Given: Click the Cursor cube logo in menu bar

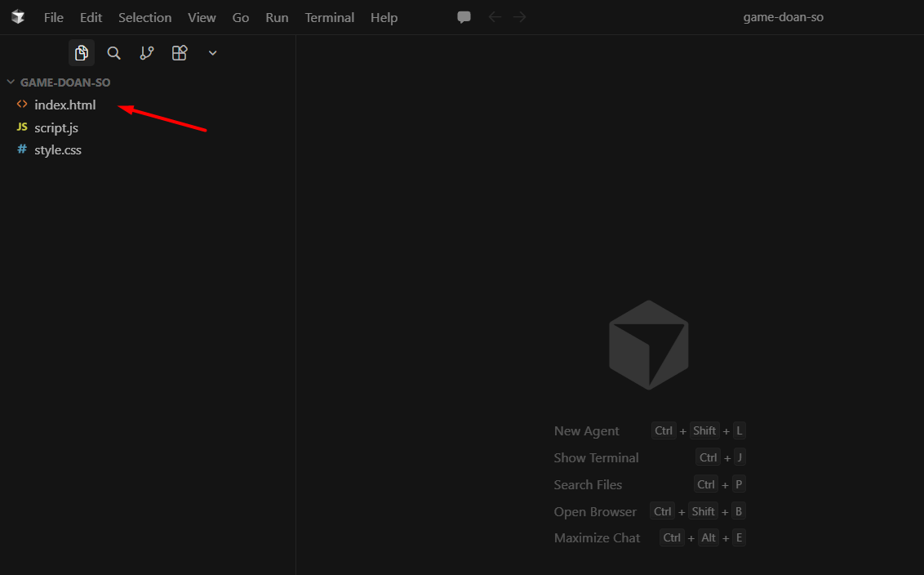Looking at the screenshot, I should point(18,17).
